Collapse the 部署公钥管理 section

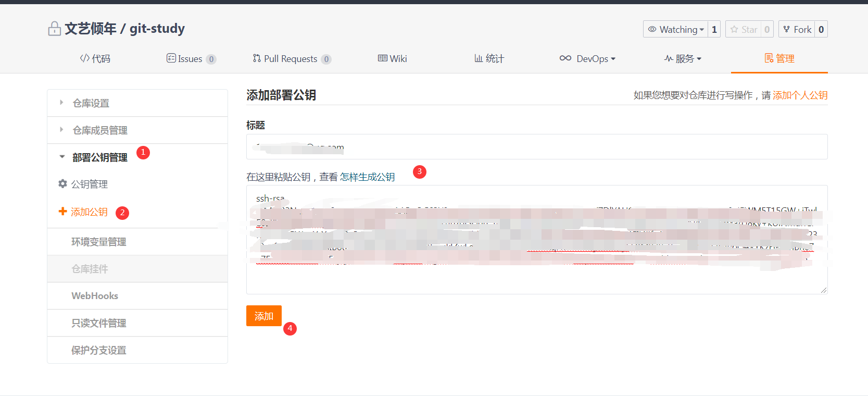coord(137,157)
